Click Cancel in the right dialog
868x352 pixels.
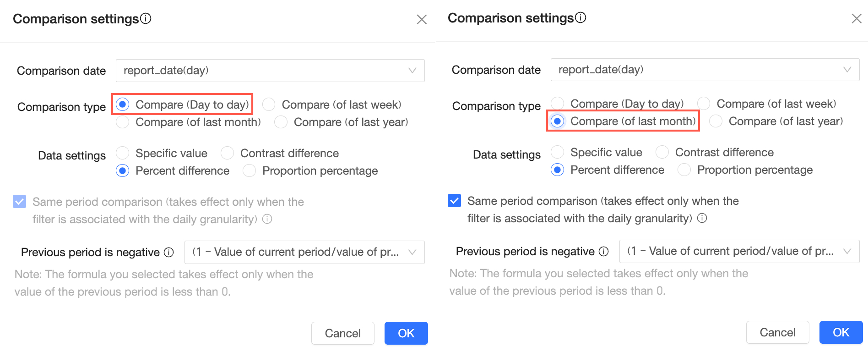point(777,332)
